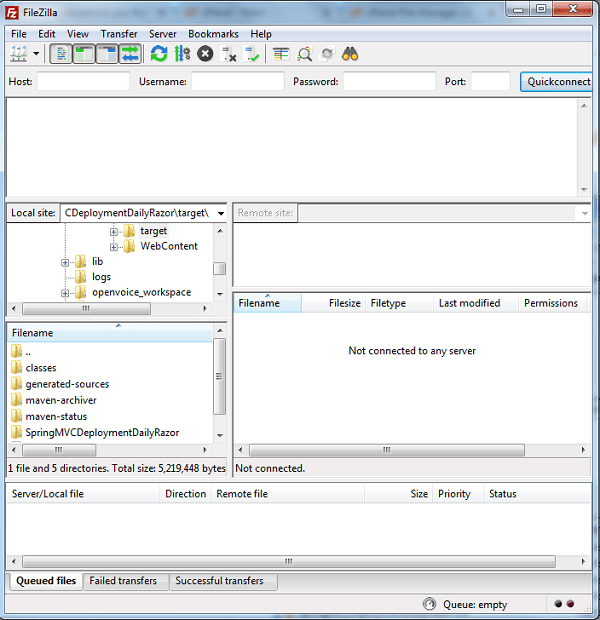Toggle transfer queue display
The image size is (600, 620).
(130, 54)
